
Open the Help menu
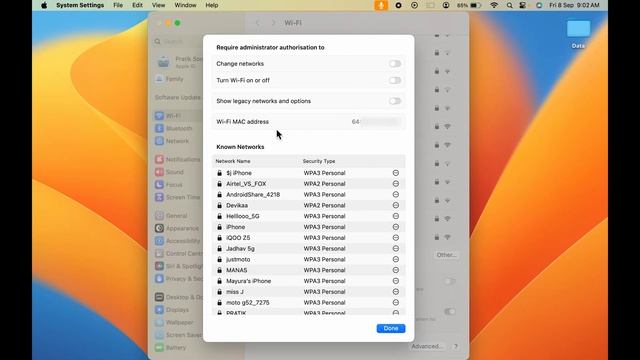click(x=211, y=5)
